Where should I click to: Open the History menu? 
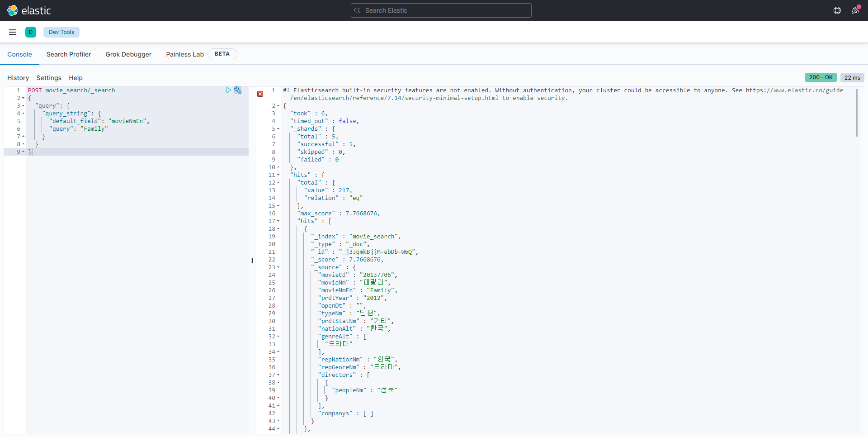click(x=18, y=78)
